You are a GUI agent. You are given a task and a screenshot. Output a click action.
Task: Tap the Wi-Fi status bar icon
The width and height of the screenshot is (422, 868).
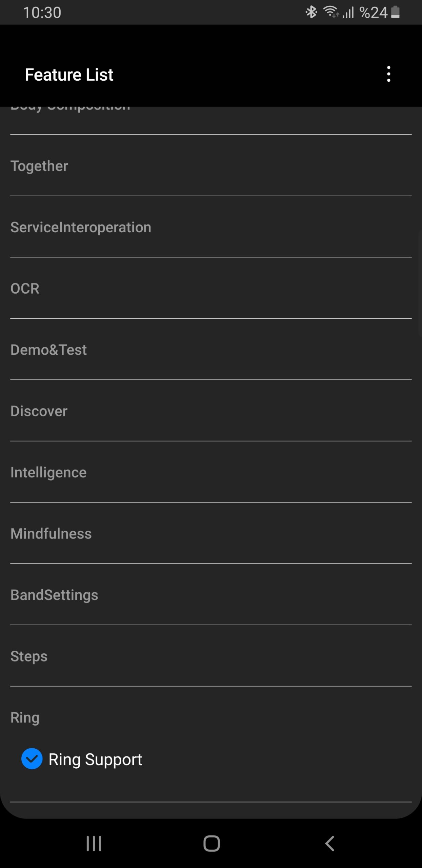(x=330, y=13)
